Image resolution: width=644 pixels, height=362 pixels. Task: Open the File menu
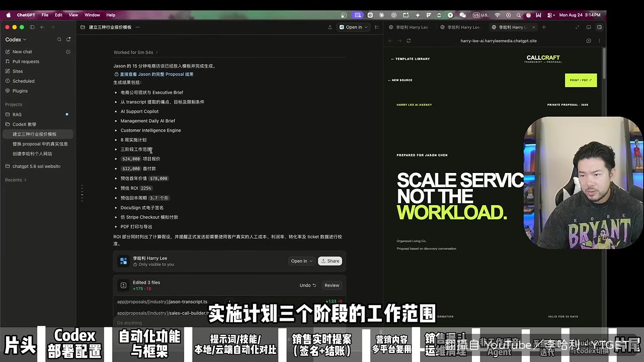click(45, 15)
